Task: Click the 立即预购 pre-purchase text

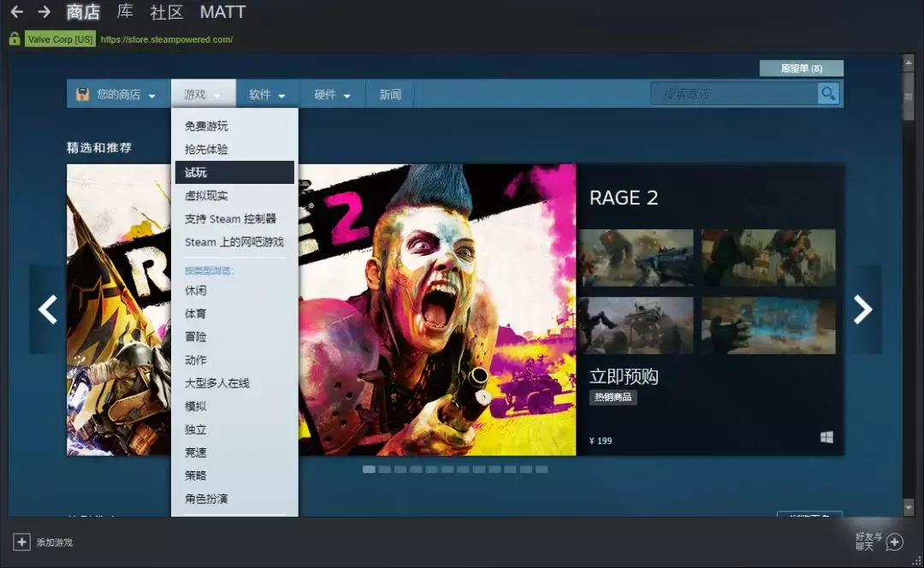Action: pos(624,376)
